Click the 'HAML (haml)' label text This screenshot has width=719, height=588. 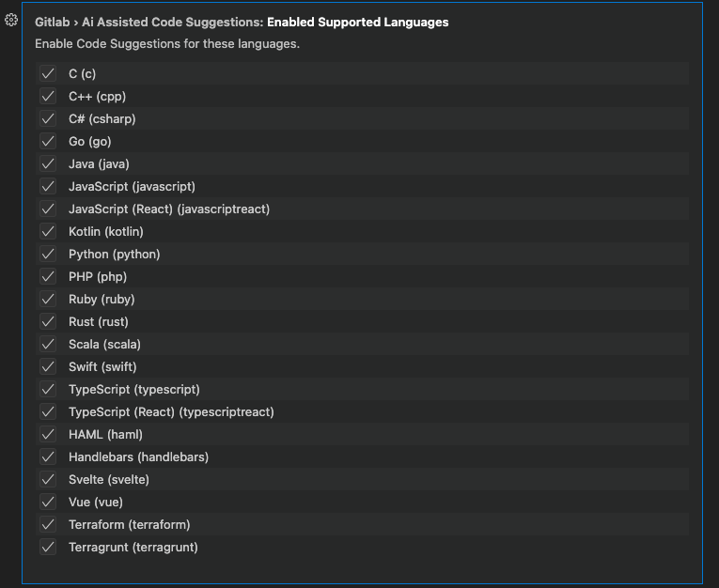105,435
